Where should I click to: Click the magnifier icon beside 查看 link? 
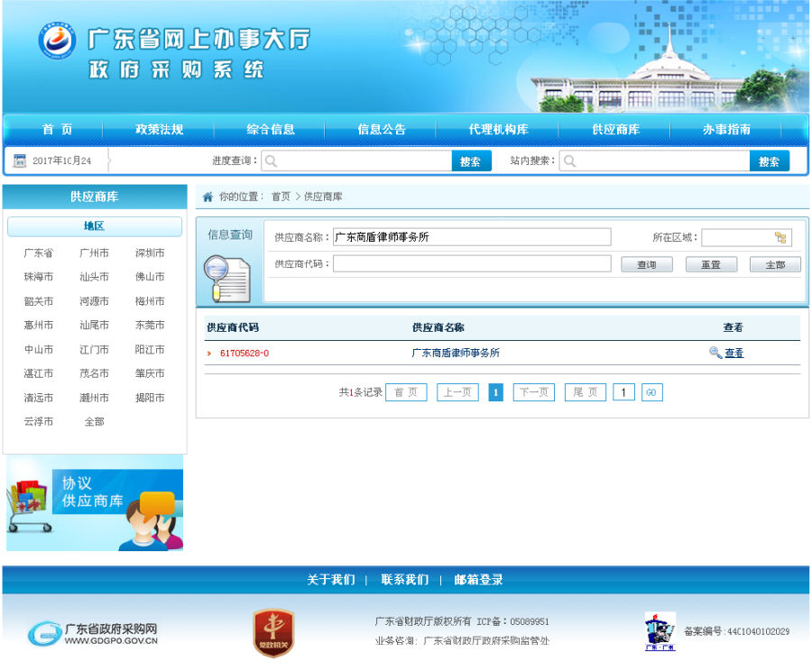(715, 353)
